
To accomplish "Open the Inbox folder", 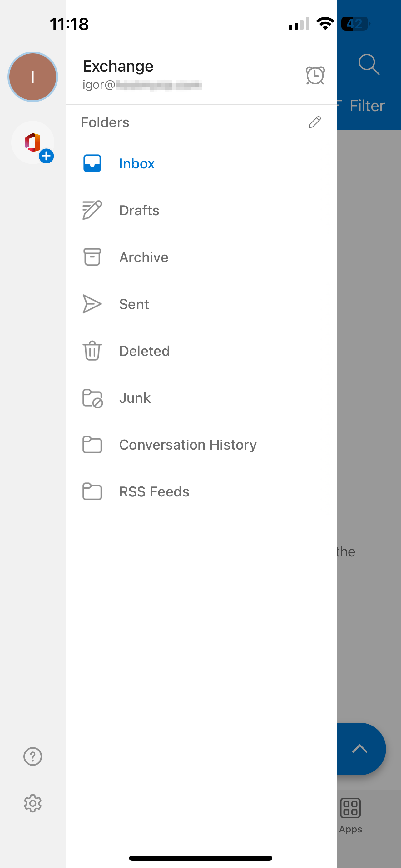I will (x=137, y=163).
